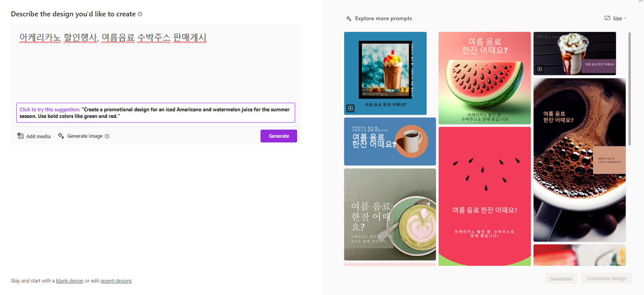
Task: Select the whipped cream drink design thumbnail
Action: [x=575, y=53]
